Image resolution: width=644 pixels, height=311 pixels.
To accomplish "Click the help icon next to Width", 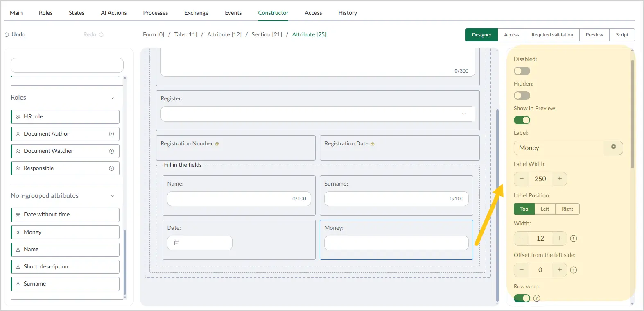I will (x=574, y=238).
